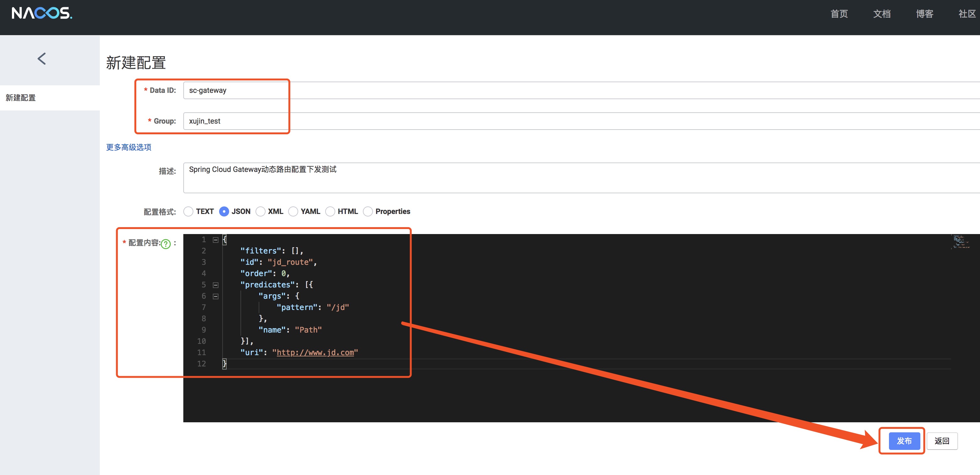Go to 博客 in the top navigation

(924, 14)
